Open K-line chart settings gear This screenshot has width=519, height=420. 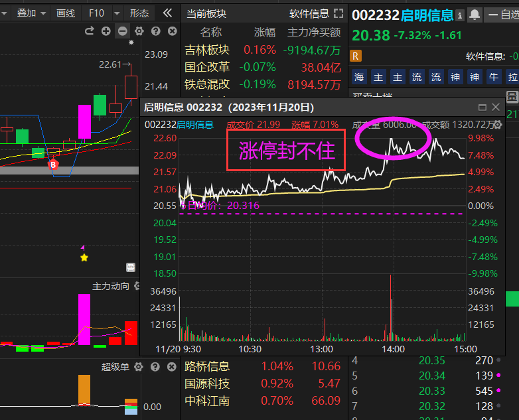point(139,31)
